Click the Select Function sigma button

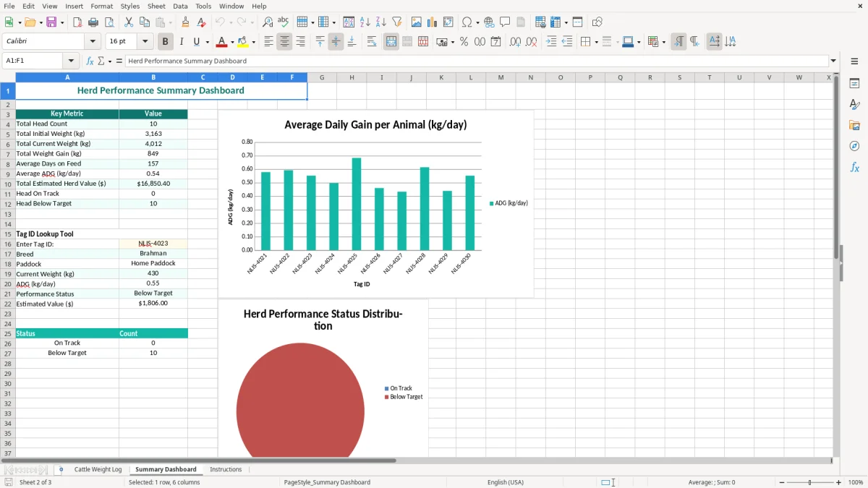point(101,61)
